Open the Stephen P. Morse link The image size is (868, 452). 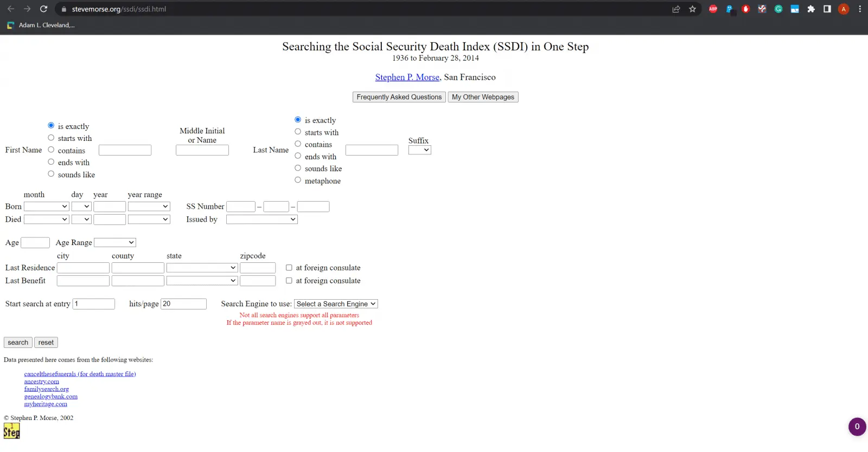pos(407,78)
